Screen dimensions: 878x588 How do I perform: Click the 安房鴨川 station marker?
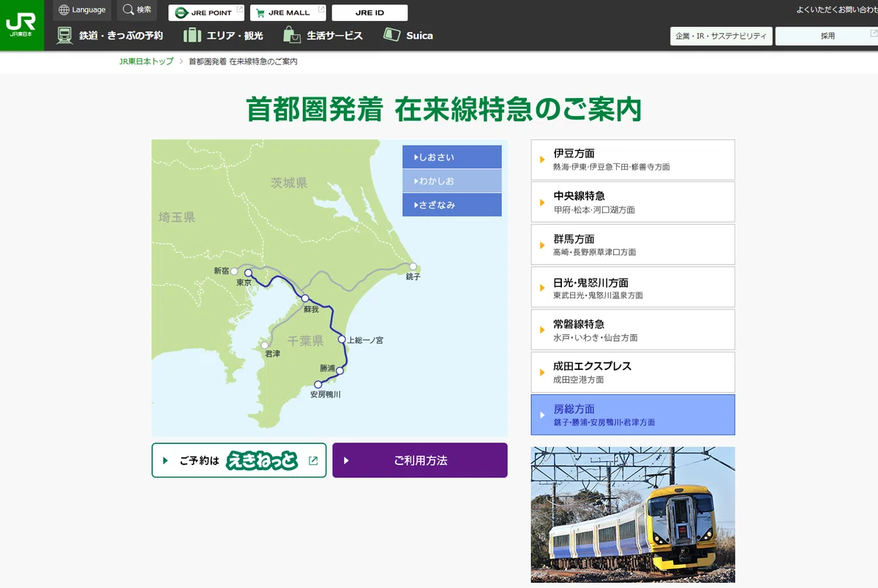point(318,385)
